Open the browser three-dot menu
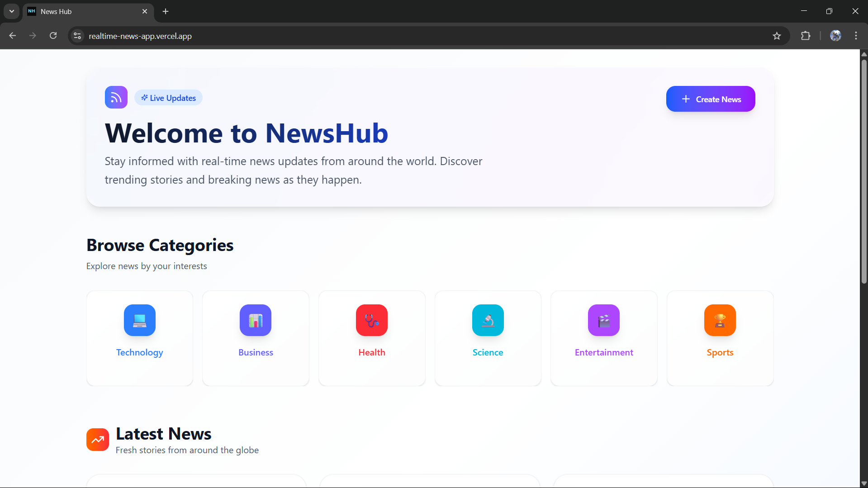 point(856,36)
